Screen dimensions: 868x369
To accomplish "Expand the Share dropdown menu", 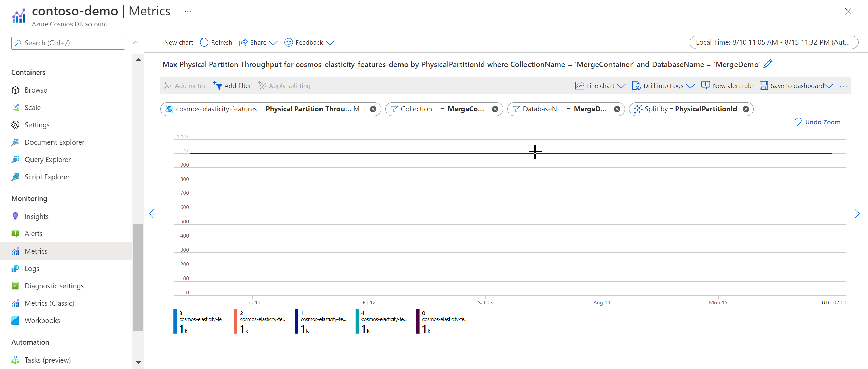I will pyautogui.click(x=273, y=43).
